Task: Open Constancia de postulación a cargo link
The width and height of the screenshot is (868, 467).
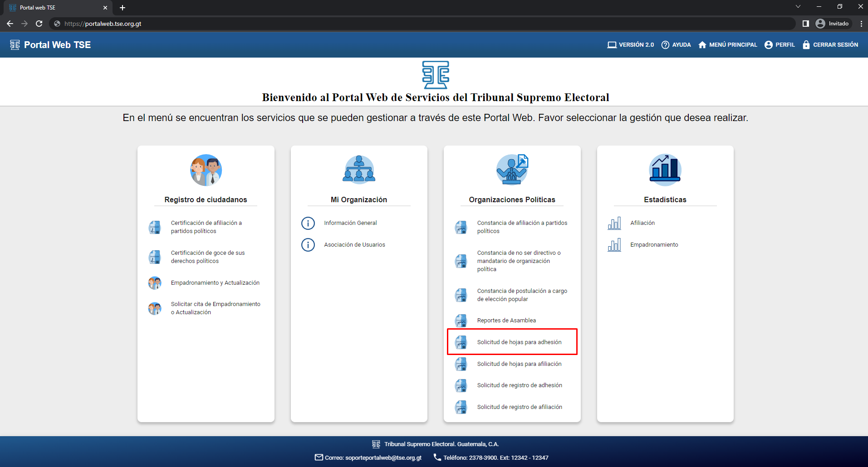Action: pyautogui.click(x=522, y=295)
